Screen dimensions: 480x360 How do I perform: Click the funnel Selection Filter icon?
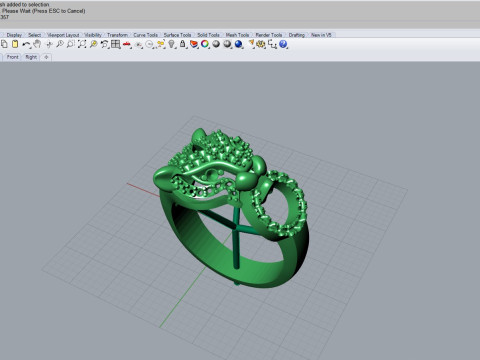251,44
